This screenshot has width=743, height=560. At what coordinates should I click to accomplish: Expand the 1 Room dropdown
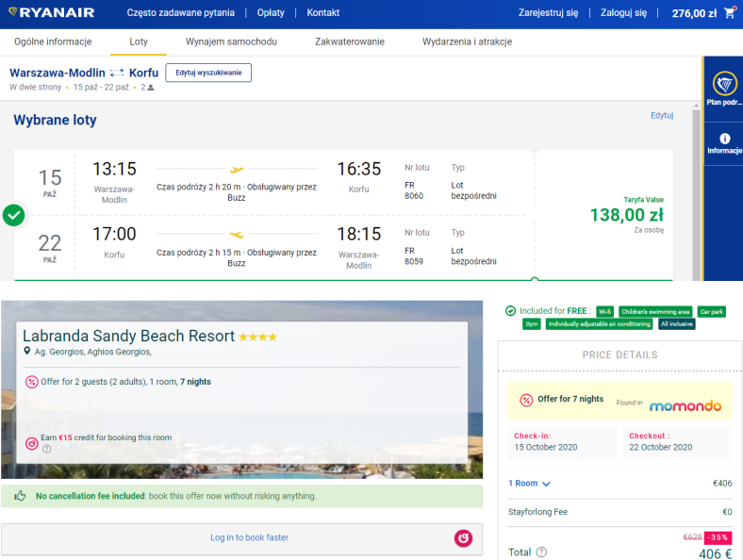point(529,484)
